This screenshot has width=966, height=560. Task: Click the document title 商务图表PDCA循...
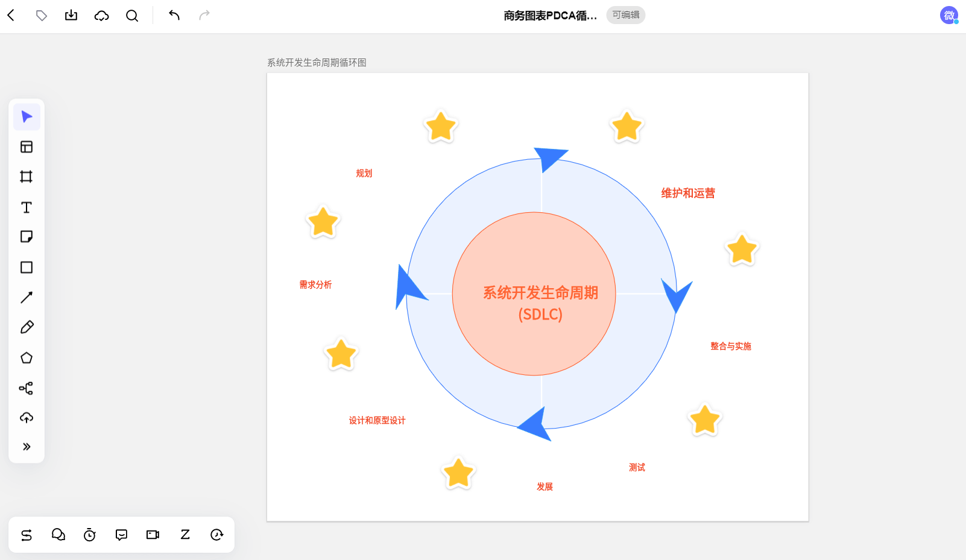coord(550,16)
